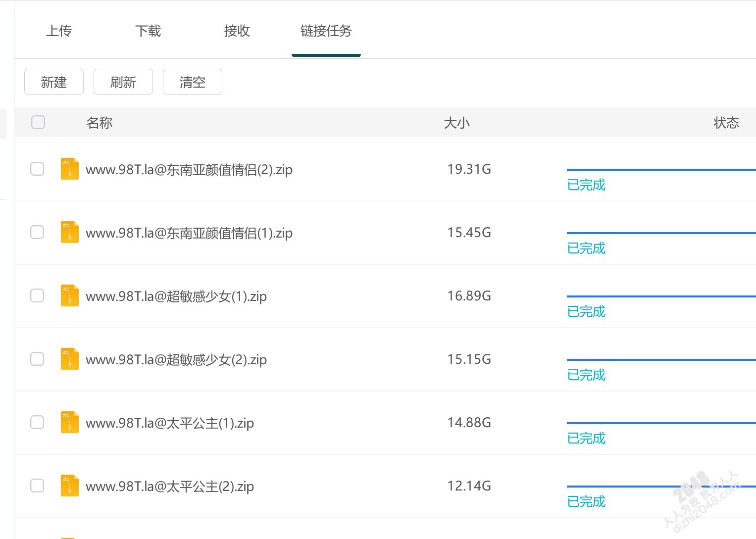Enable the checkbox for the 12.14G file
The height and width of the screenshot is (539, 756).
37,486
